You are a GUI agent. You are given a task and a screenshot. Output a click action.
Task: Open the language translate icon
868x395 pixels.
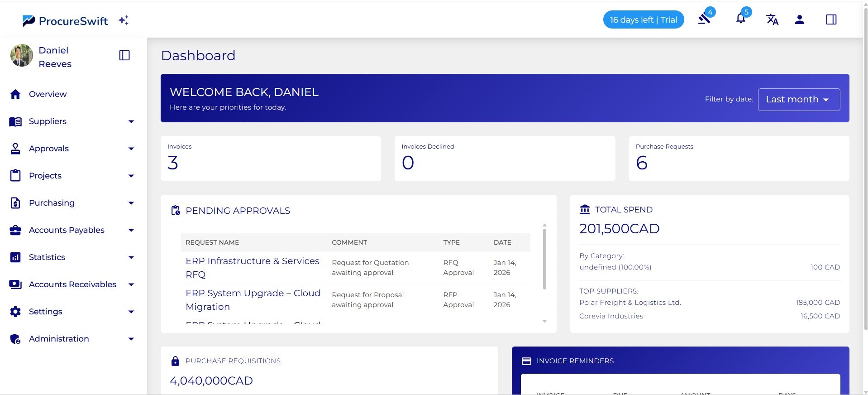(x=773, y=19)
